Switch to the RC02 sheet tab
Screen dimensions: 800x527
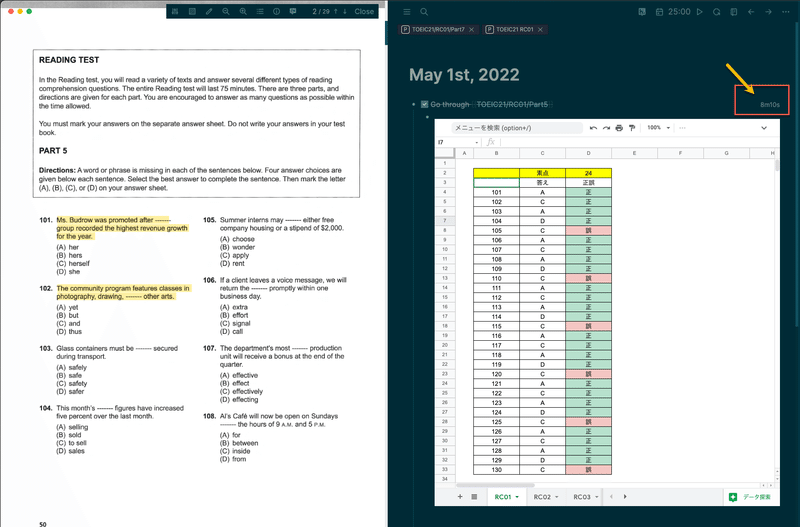pyautogui.click(x=542, y=497)
